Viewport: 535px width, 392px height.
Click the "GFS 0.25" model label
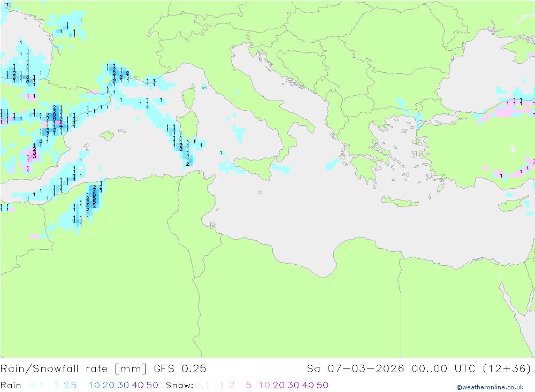[180, 369]
